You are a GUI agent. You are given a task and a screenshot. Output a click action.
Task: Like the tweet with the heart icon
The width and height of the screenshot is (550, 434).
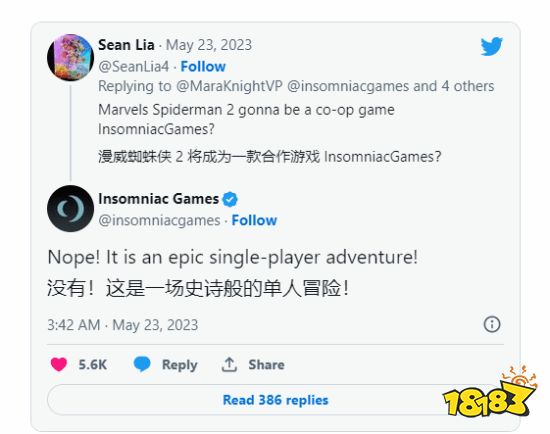[x=59, y=364]
